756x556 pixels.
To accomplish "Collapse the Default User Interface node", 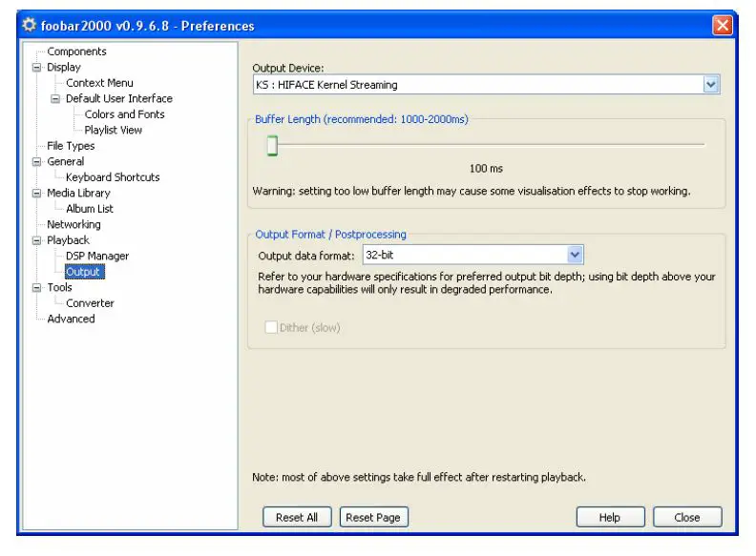I will click(x=55, y=99).
